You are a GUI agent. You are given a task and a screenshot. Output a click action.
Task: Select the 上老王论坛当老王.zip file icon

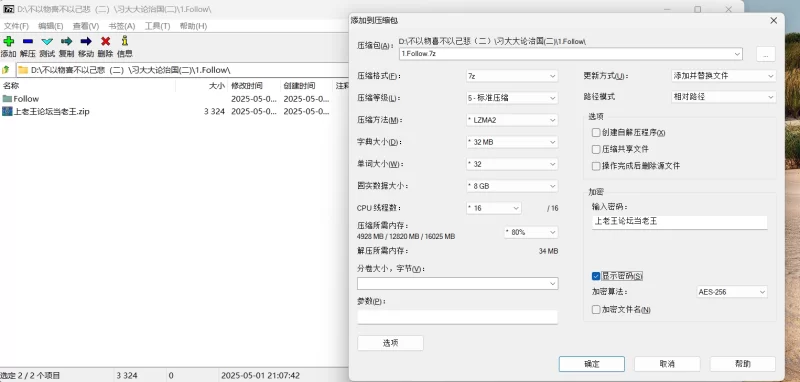click(x=7, y=111)
